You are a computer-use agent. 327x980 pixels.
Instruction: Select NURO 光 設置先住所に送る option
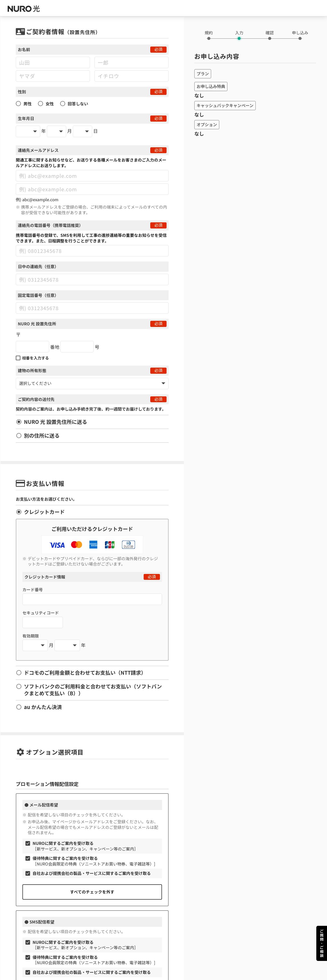coord(19,422)
